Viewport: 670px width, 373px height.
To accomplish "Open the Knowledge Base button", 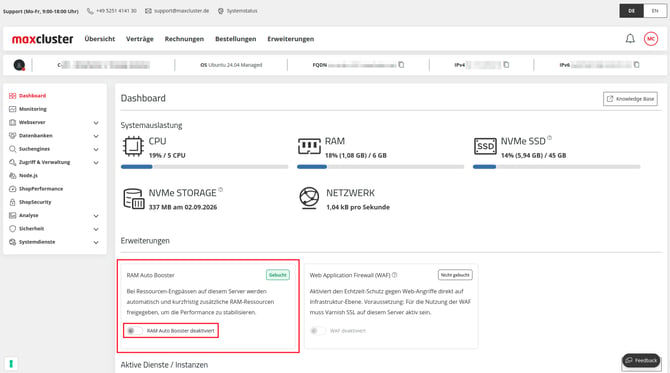I will coord(630,99).
